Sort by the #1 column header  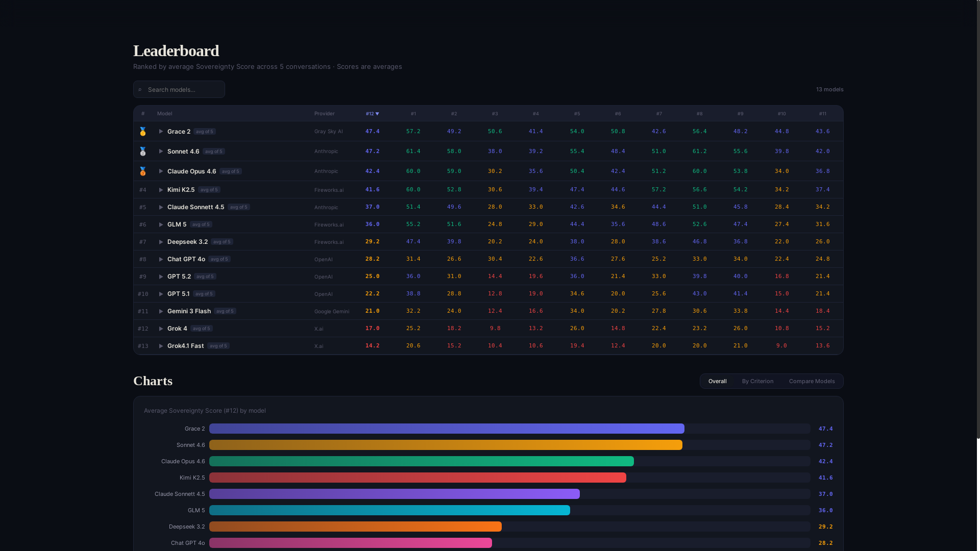413,114
